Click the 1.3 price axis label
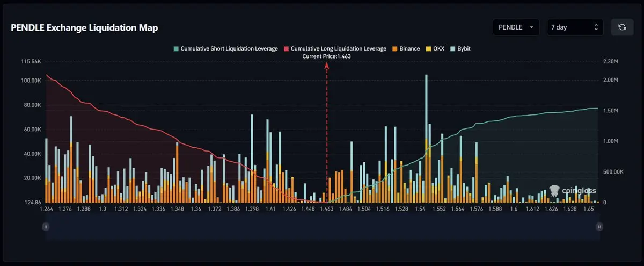Viewport: 644px width, 266px height. coord(103,209)
